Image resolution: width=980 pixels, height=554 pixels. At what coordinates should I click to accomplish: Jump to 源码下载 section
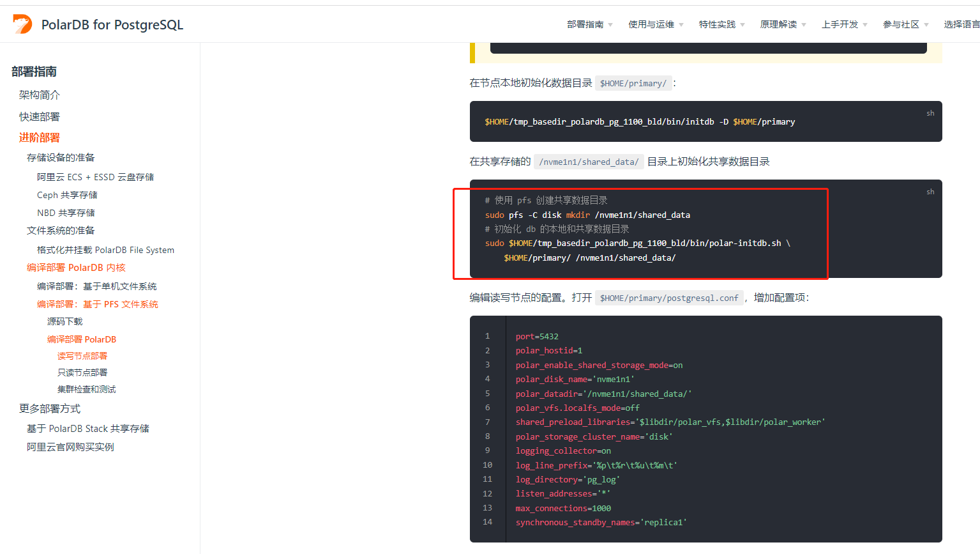coord(65,321)
